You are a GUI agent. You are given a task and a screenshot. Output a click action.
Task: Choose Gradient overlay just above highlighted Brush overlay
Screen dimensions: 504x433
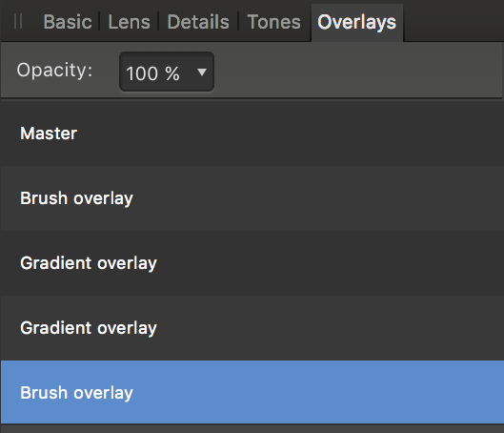(252, 328)
